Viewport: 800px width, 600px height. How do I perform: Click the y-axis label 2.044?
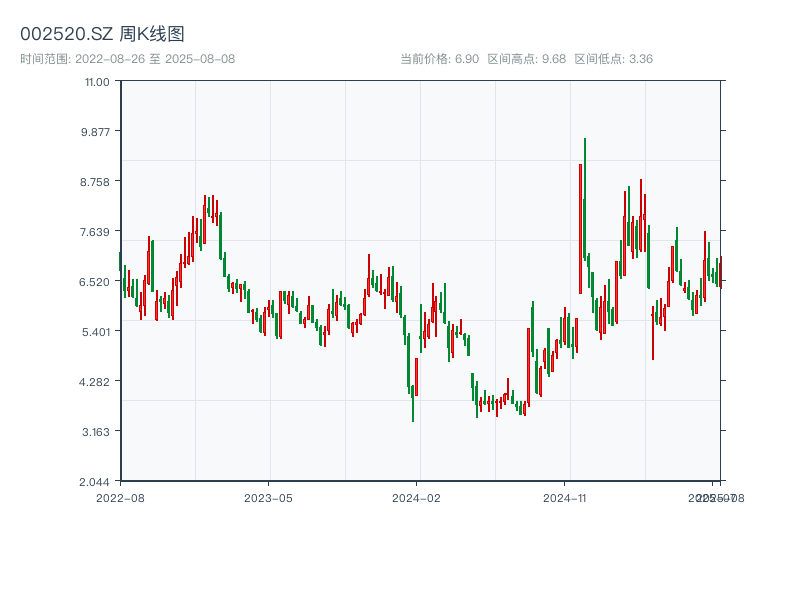pyautogui.click(x=94, y=482)
